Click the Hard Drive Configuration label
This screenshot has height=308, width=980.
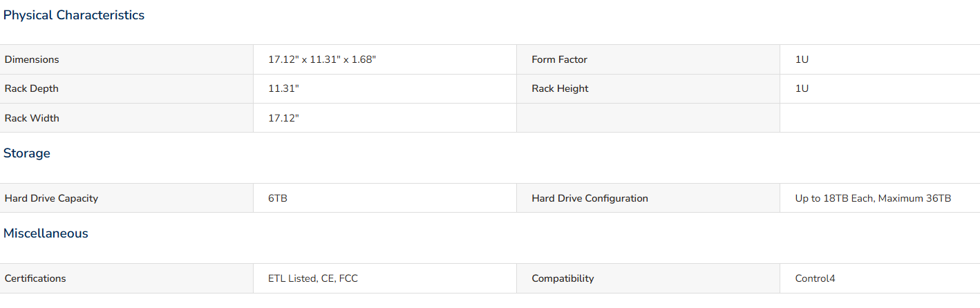(x=590, y=198)
